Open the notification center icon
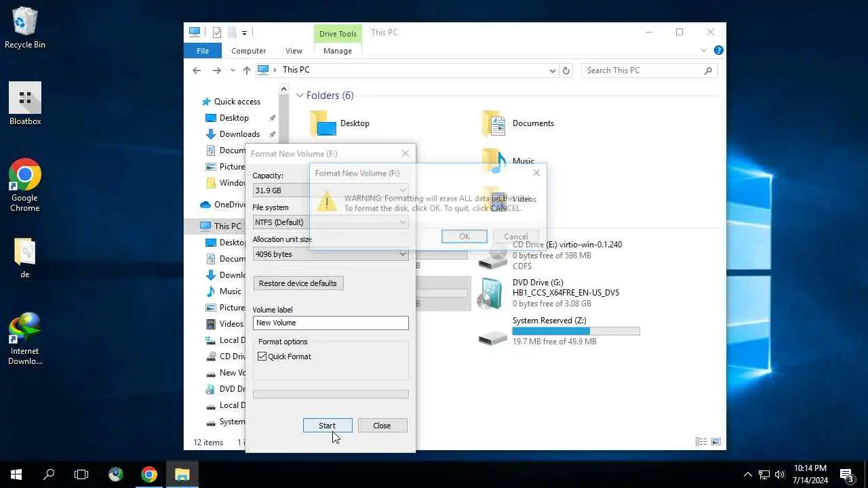Viewport: 868px width, 488px height. pos(846,474)
